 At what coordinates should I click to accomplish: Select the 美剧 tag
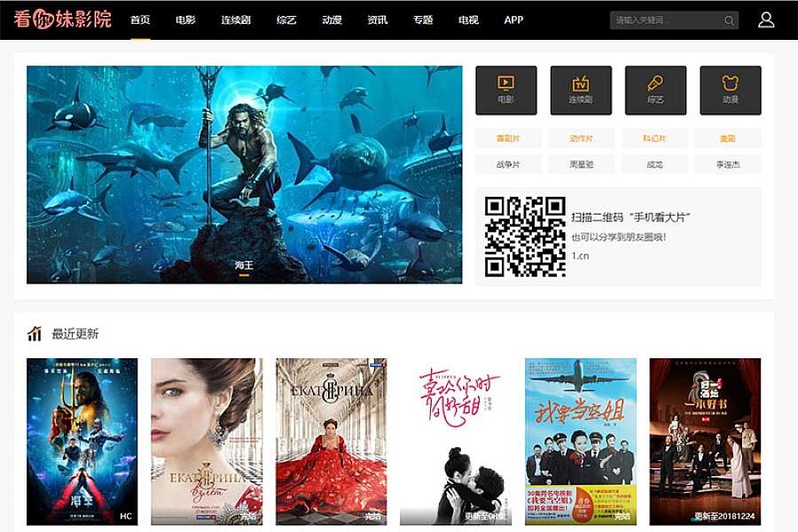(728, 138)
